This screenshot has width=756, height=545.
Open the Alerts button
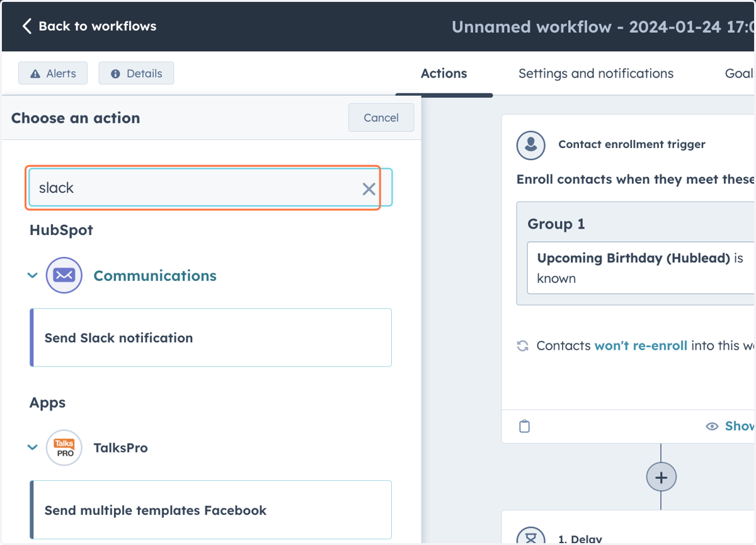[x=53, y=73]
